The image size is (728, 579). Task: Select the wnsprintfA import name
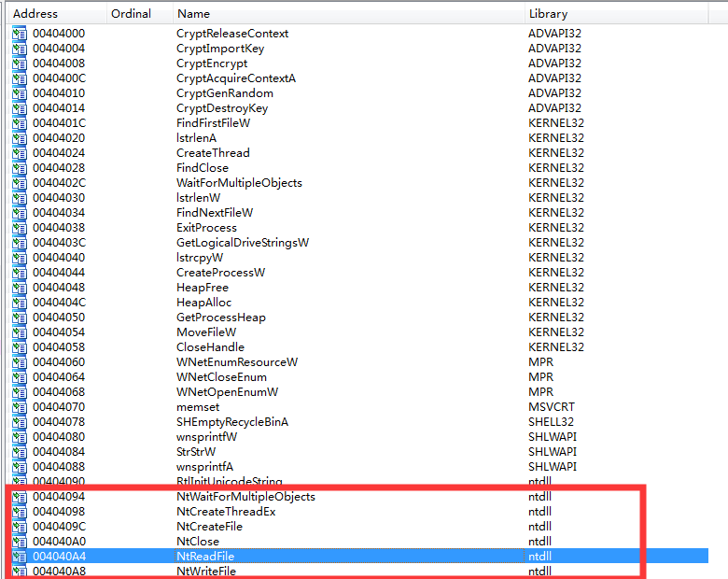coord(204,467)
